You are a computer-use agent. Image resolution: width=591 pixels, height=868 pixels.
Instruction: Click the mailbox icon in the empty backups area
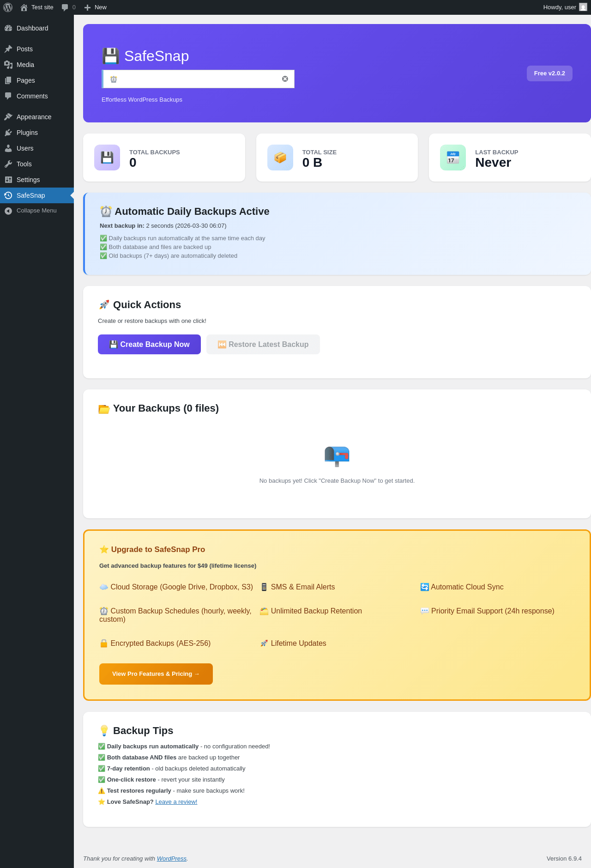337,456
